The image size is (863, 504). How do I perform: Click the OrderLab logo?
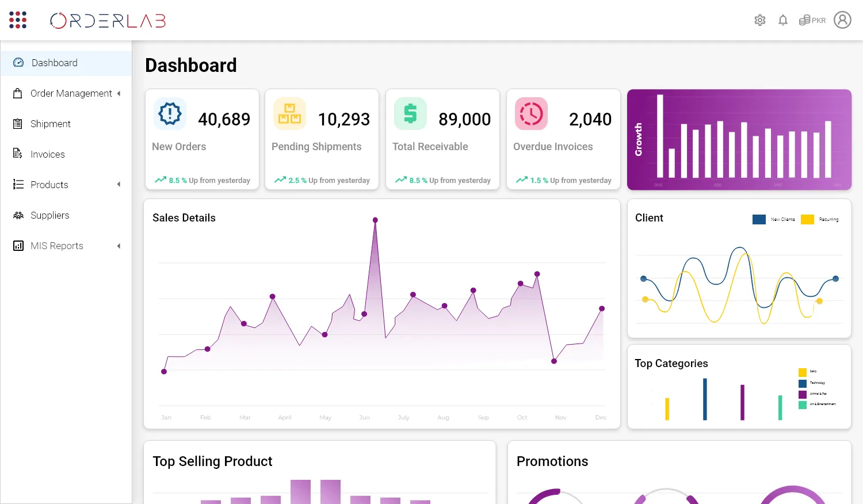coord(108,21)
